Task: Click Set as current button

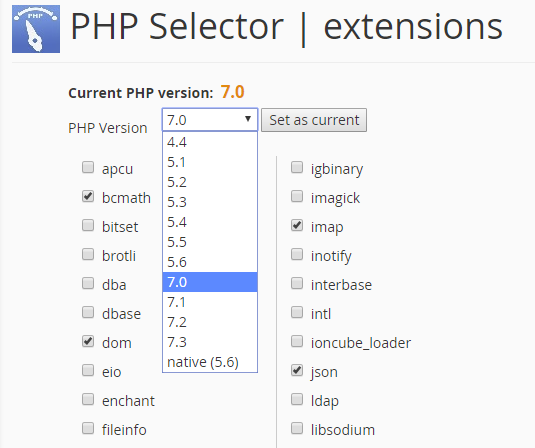Action: (314, 120)
